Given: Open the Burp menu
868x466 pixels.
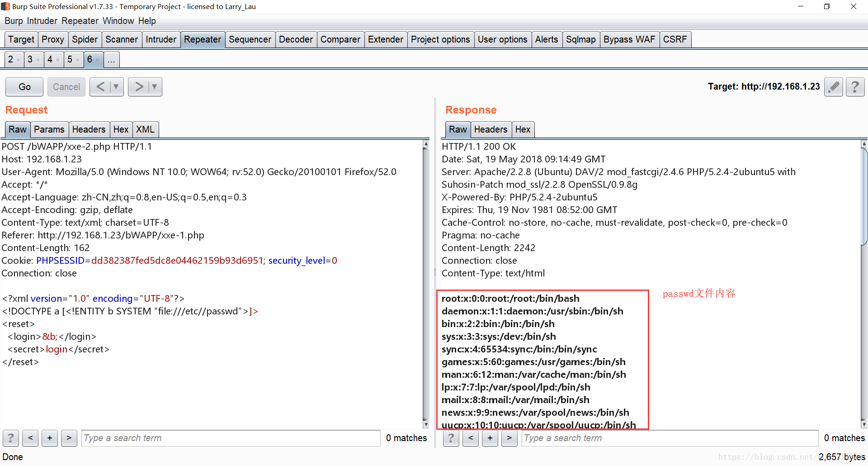Looking at the screenshot, I should pos(14,21).
